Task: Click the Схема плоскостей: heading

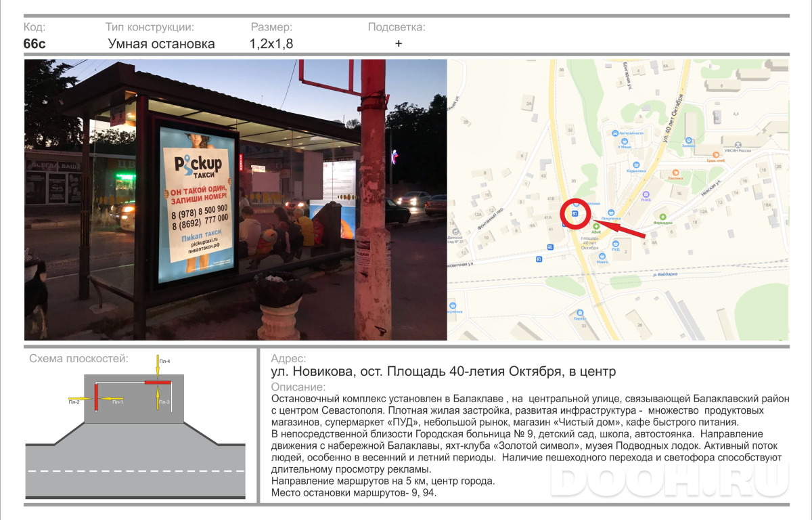Action: [x=78, y=358]
